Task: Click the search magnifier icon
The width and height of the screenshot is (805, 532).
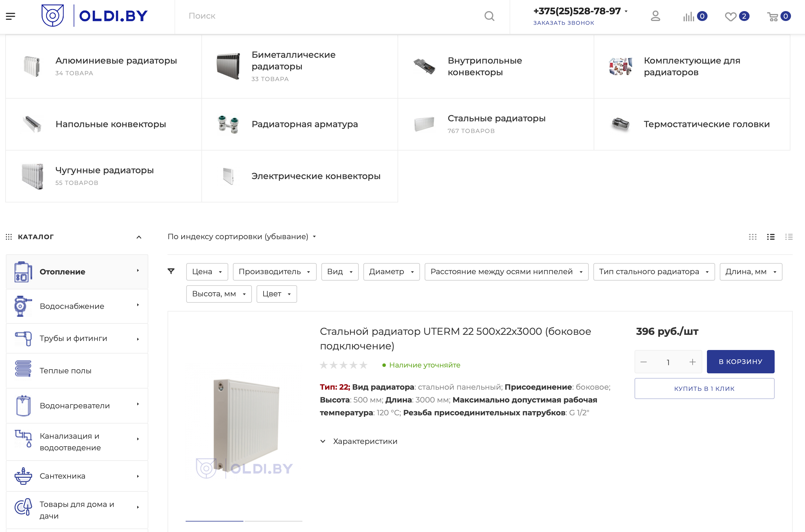Action: 489,16
